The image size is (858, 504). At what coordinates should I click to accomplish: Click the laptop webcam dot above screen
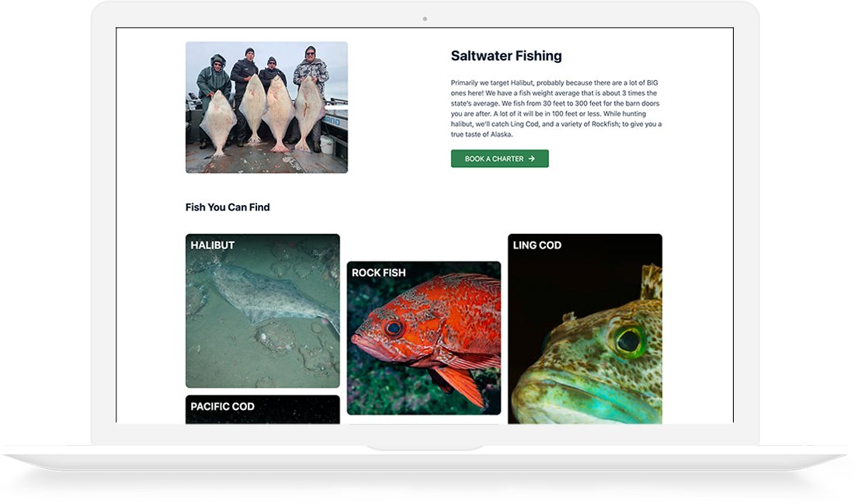(x=425, y=19)
